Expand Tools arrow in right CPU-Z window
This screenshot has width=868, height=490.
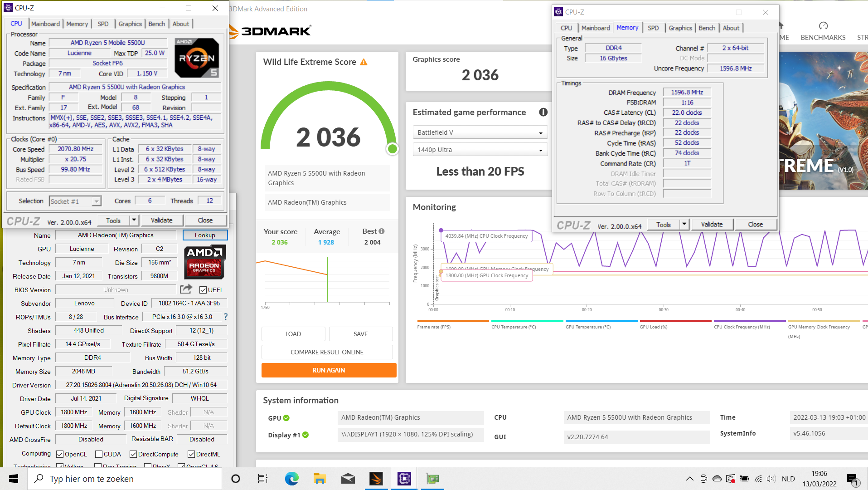[x=684, y=224]
